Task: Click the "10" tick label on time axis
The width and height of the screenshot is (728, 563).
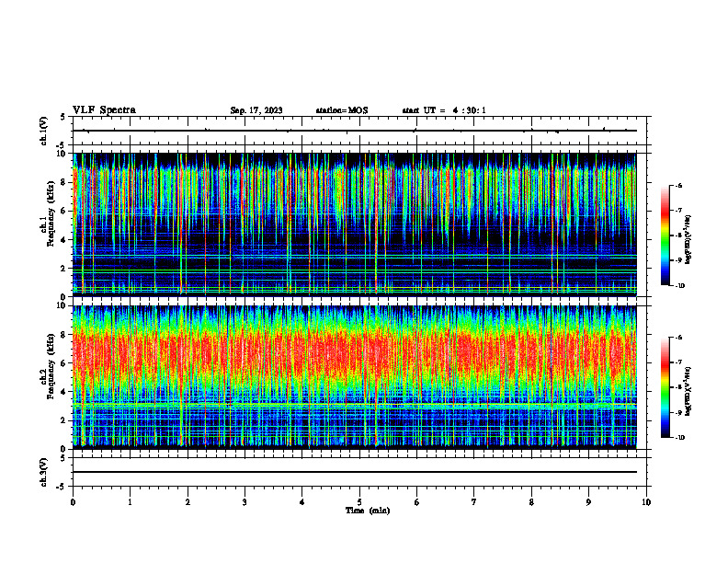Action: coord(646,502)
